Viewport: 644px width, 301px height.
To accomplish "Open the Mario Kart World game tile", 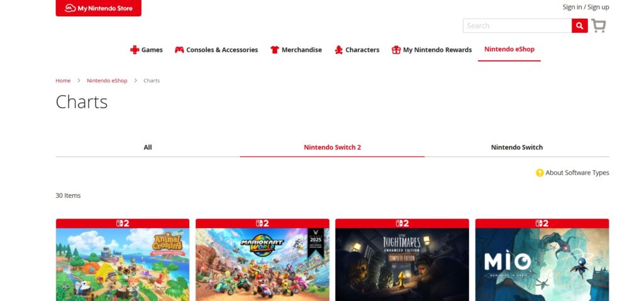I will click(x=262, y=264).
